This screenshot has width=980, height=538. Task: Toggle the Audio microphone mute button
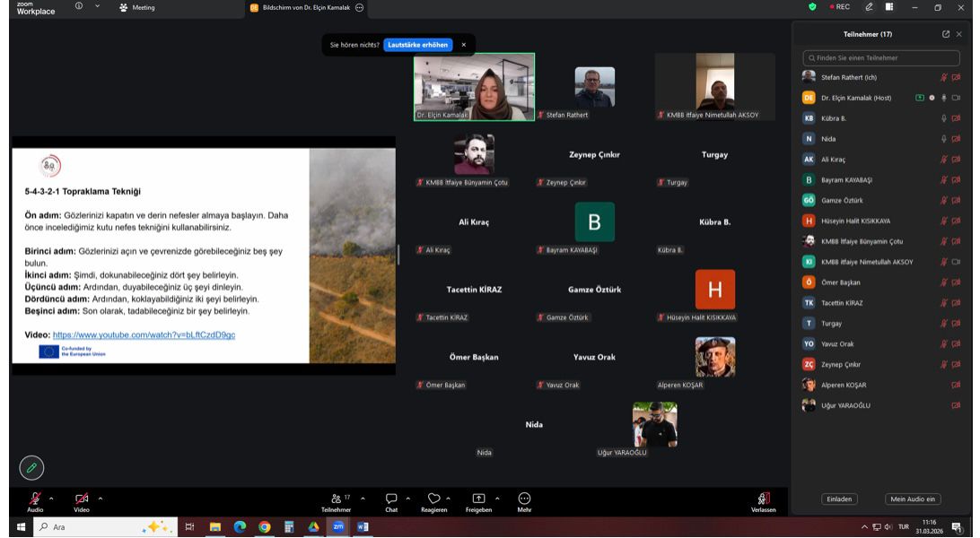[34, 499]
